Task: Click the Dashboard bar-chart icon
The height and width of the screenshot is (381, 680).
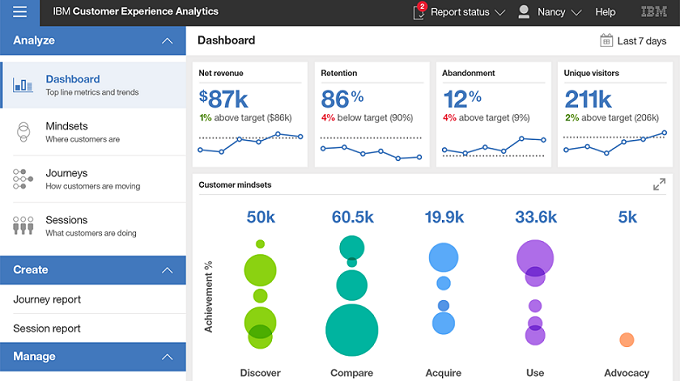Action: tap(23, 85)
